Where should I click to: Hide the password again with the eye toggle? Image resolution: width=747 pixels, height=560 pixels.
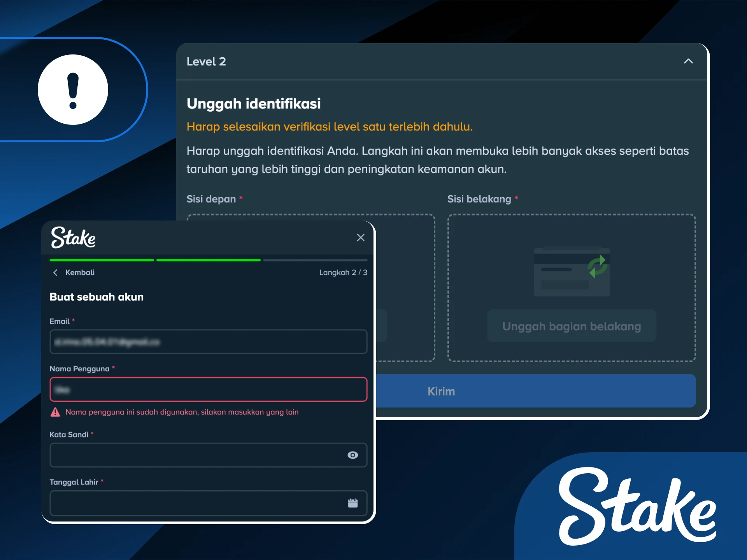tap(352, 455)
